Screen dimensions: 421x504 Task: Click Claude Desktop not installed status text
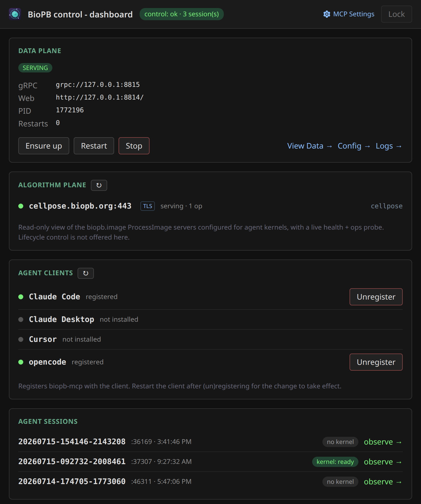[x=119, y=320]
